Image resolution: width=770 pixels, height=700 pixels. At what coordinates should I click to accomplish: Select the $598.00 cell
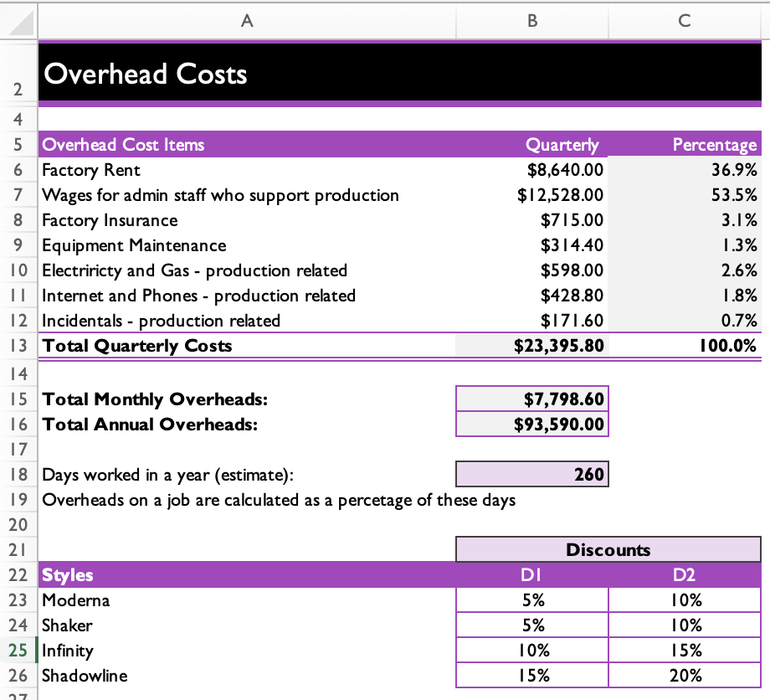coord(532,270)
